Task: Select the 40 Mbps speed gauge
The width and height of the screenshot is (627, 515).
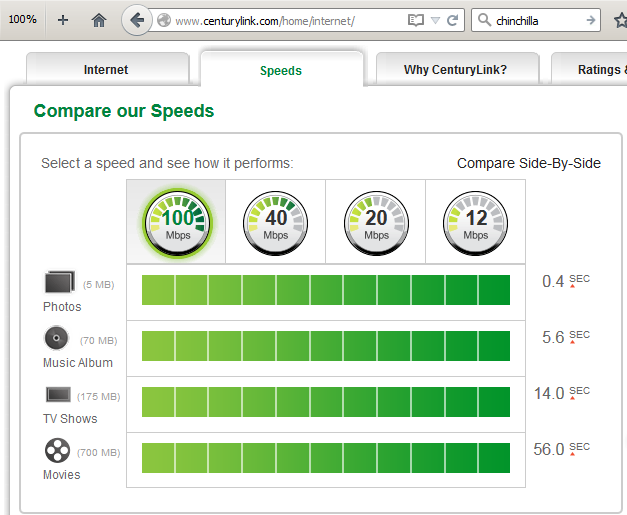Action: (276, 223)
